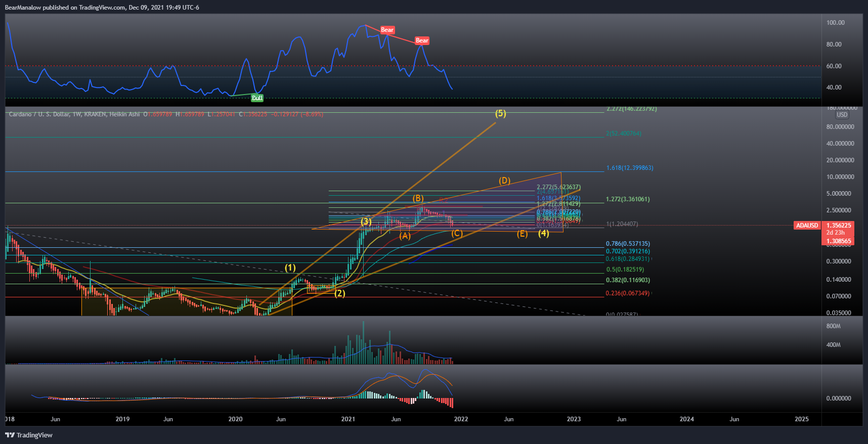The width and height of the screenshot is (868, 444).
Task: Select the orange (E) triangle label
Action: tap(522, 234)
